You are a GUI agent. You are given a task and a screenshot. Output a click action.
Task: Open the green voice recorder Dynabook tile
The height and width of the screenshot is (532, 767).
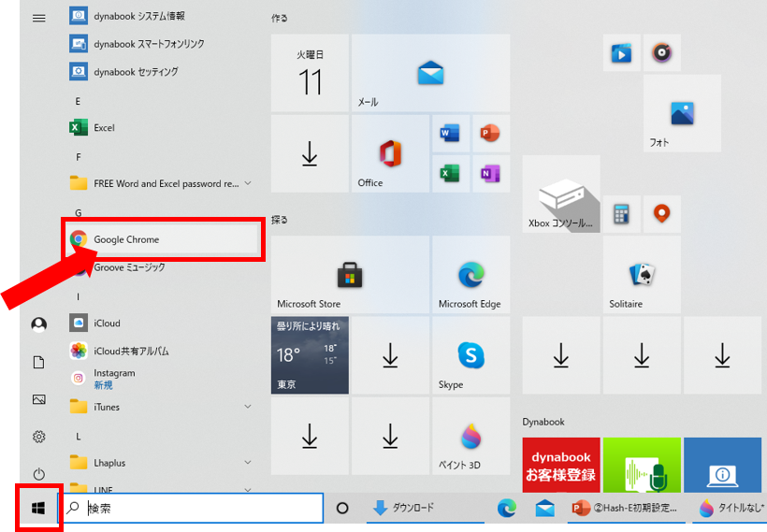coord(642,465)
